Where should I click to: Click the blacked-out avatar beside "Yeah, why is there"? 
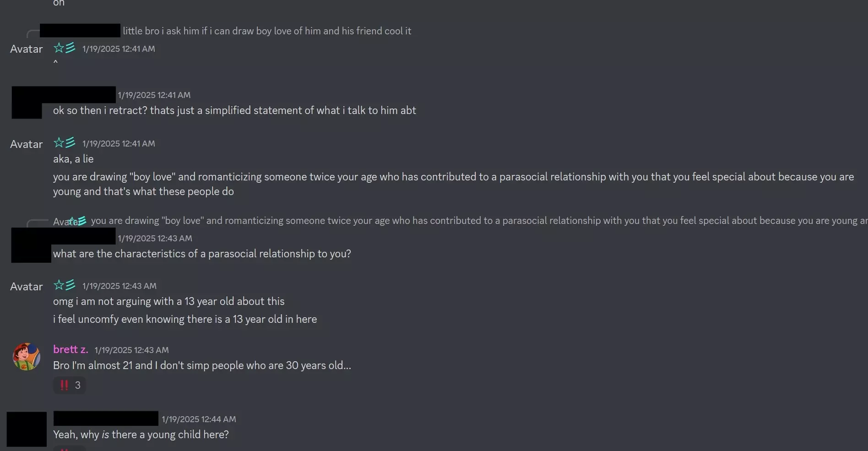27,429
